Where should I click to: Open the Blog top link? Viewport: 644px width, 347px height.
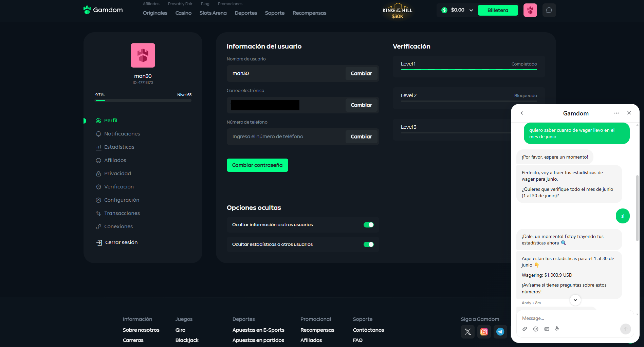point(205,4)
